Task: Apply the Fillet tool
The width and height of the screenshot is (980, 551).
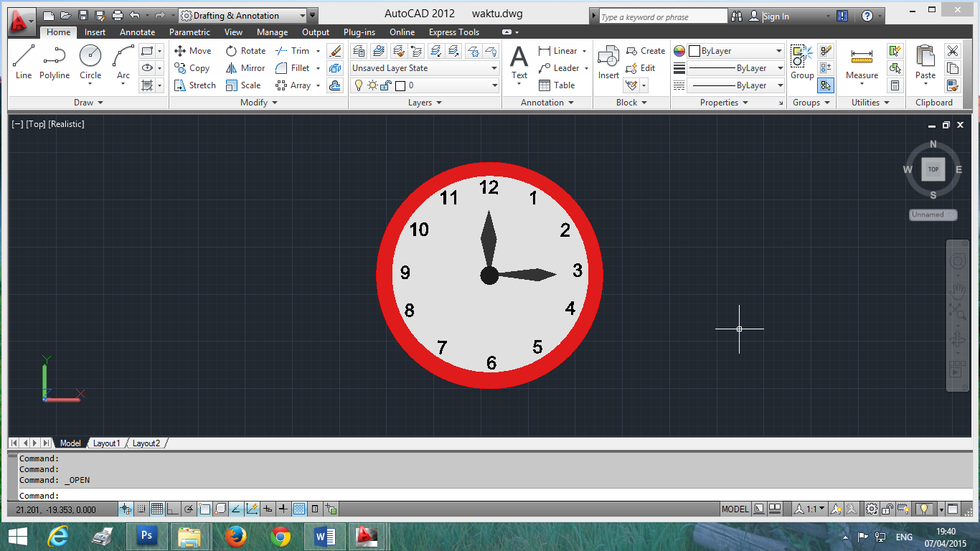Action: (293, 68)
